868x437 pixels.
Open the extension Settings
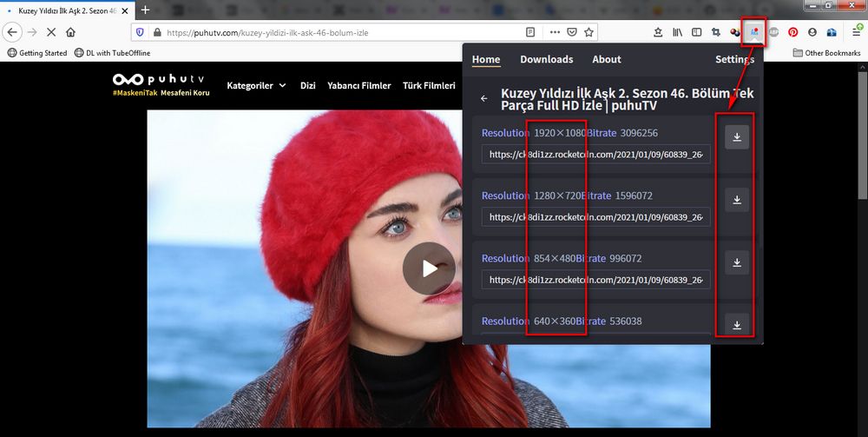pyautogui.click(x=734, y=59)
